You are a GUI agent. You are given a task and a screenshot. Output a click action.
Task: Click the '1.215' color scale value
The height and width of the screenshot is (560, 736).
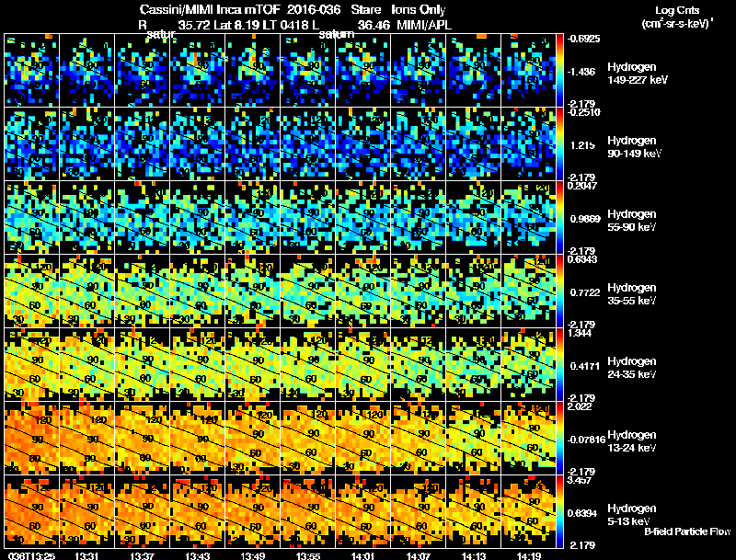582,145
